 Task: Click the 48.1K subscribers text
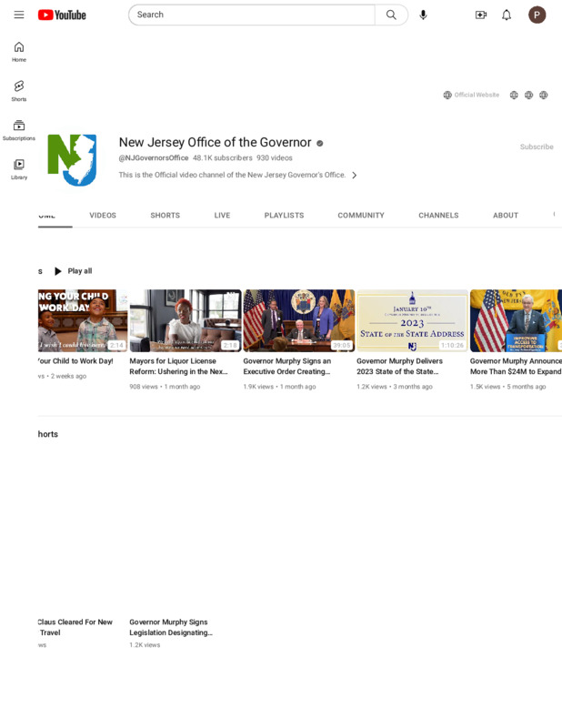223,157
